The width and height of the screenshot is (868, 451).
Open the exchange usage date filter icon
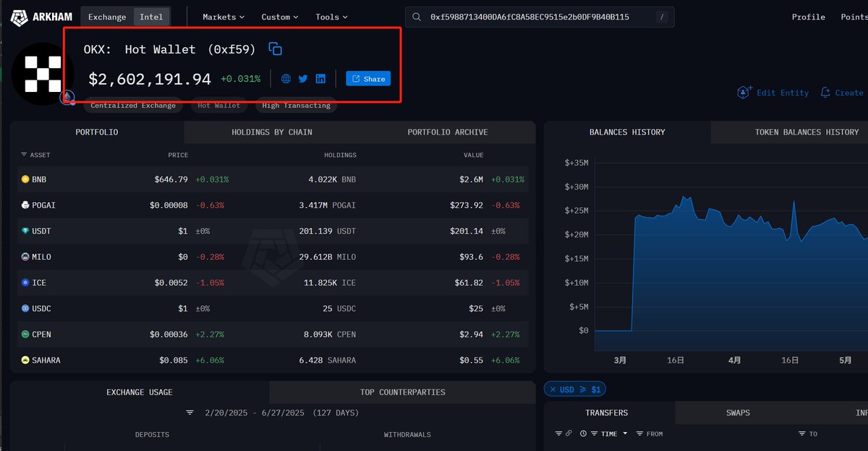(190, 413)
